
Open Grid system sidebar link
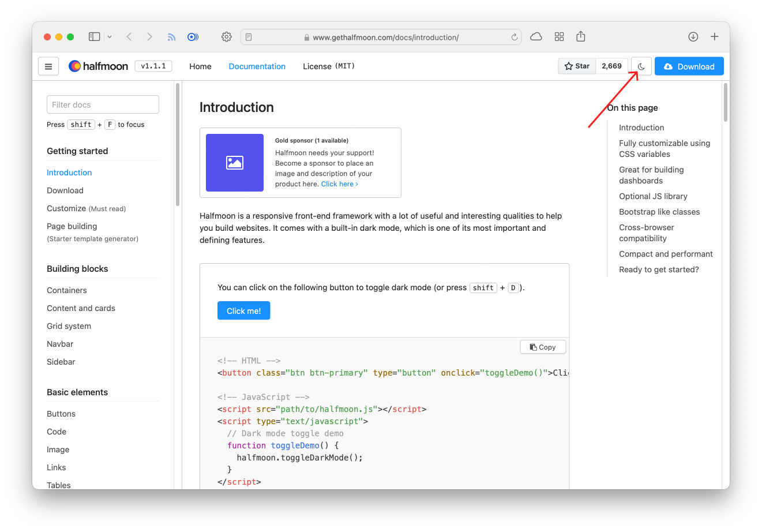69,326
